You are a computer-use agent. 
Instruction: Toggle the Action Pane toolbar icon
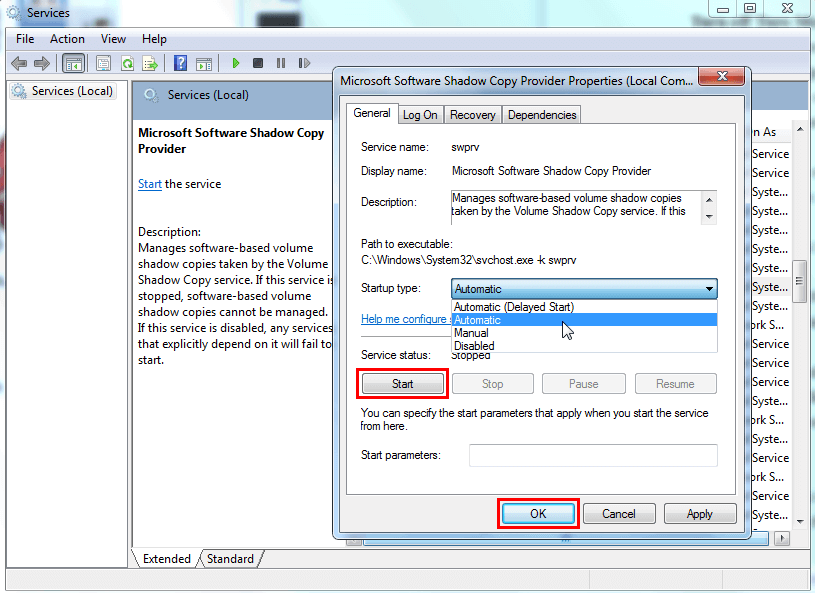204,63
